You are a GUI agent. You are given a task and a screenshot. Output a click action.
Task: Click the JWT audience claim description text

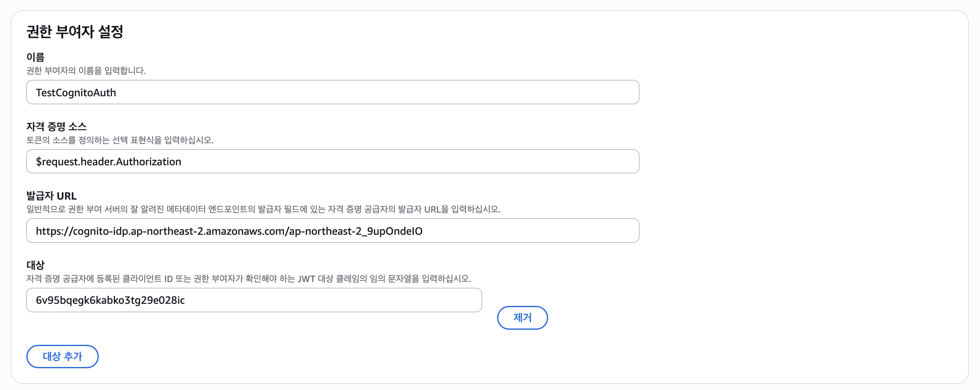[x=249, y=279]
